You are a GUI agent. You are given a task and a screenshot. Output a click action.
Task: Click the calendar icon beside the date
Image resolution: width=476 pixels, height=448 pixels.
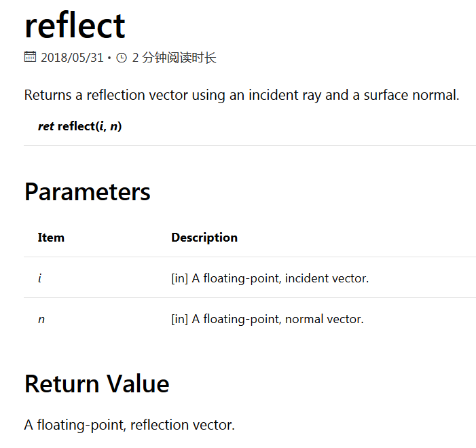tap(30, 57)
